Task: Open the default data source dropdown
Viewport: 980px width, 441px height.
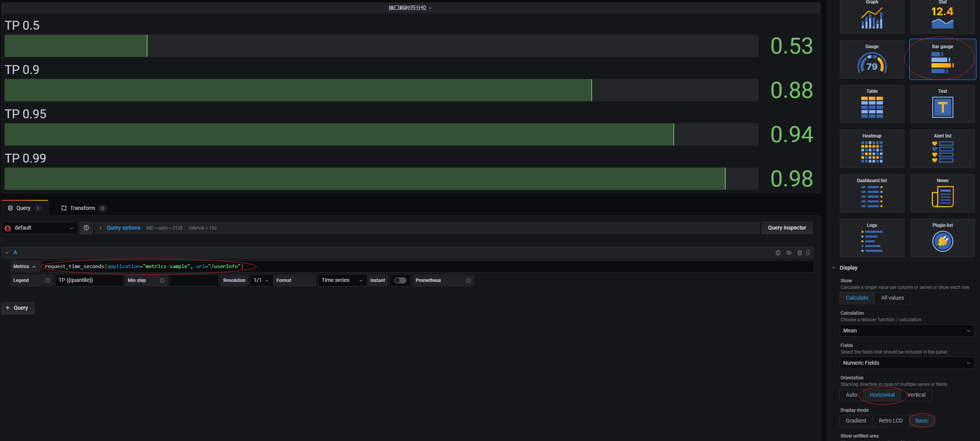Action: pos(40,228)
